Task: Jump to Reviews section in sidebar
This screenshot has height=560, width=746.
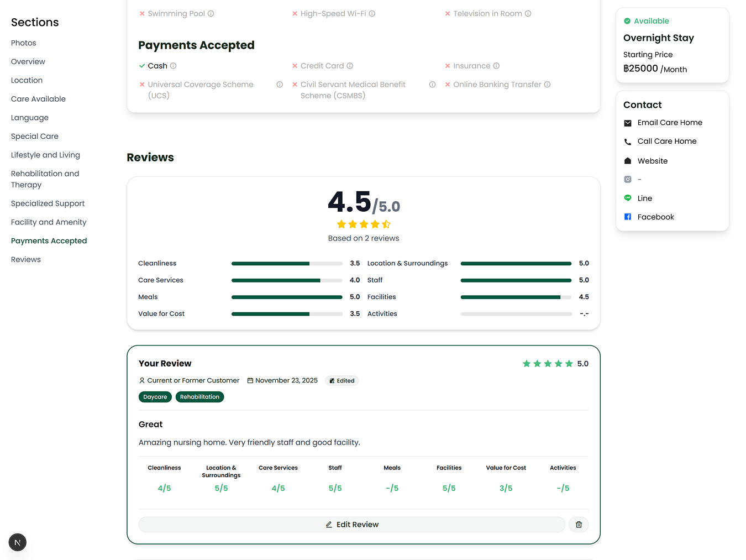Action: point(26,260)
